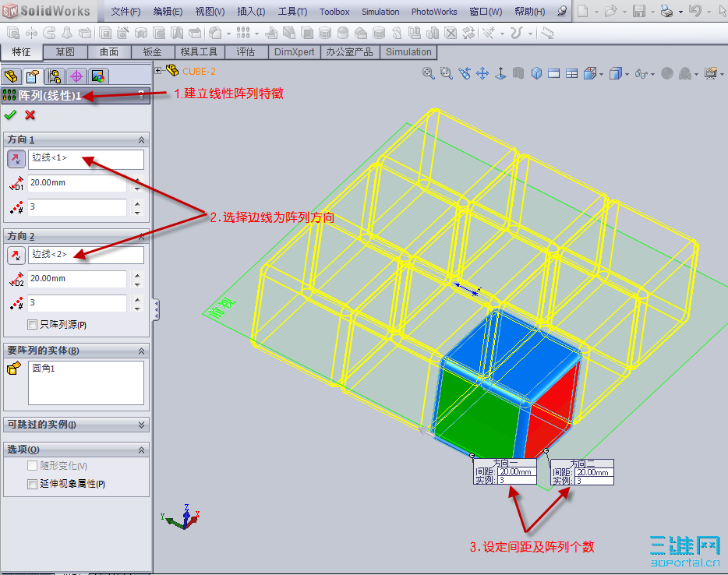728x575 pixels.
Task: Switch to single viewport layout icon
Action: [x=554, y=73]
